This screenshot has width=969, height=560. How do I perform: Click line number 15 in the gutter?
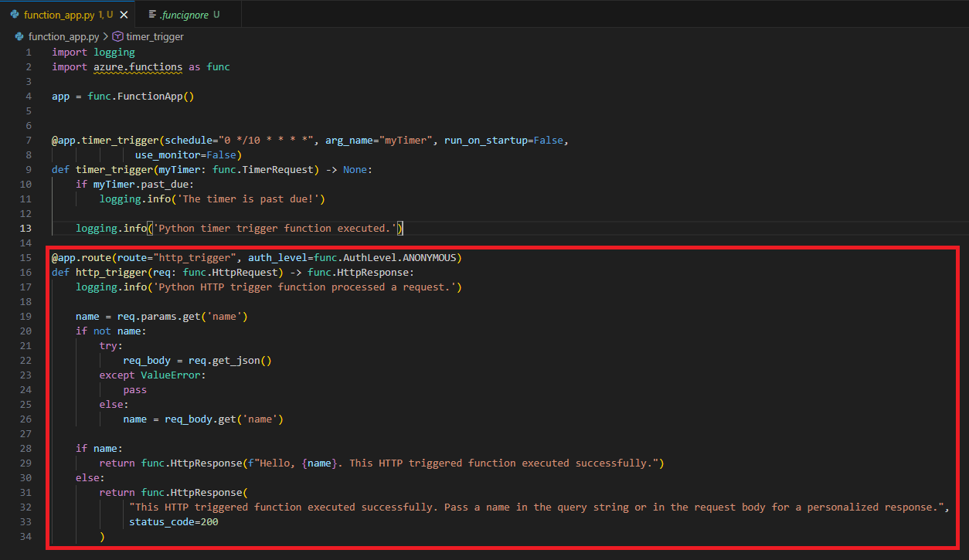(26, 257)
